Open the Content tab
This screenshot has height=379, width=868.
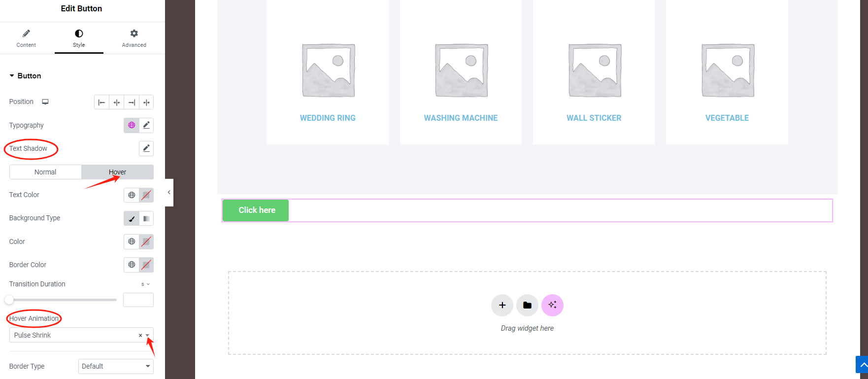click(26, 38)
